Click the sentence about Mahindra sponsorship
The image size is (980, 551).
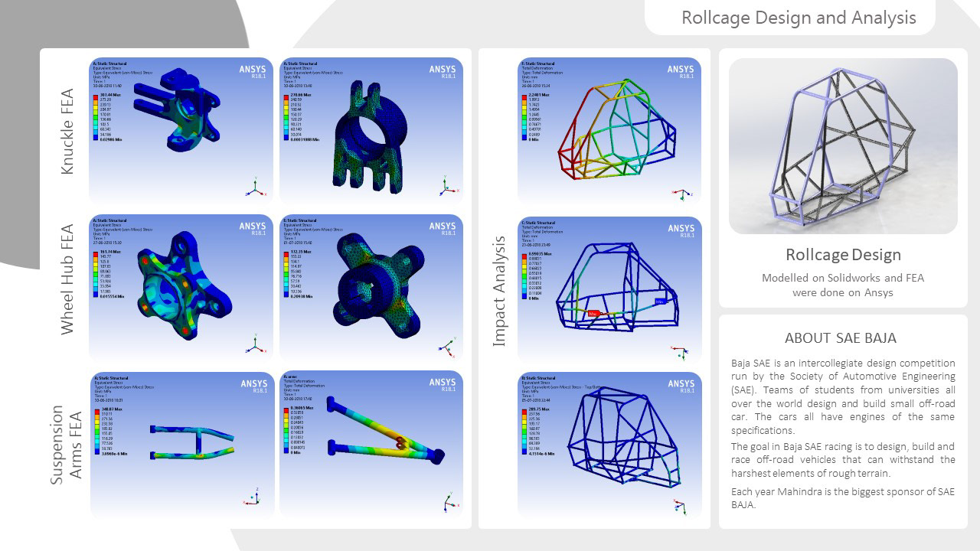[843, 497]
